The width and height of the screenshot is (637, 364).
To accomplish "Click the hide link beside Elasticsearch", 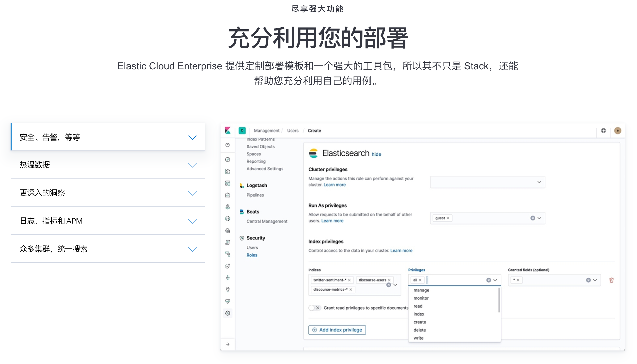I will (x=376, y=154).
